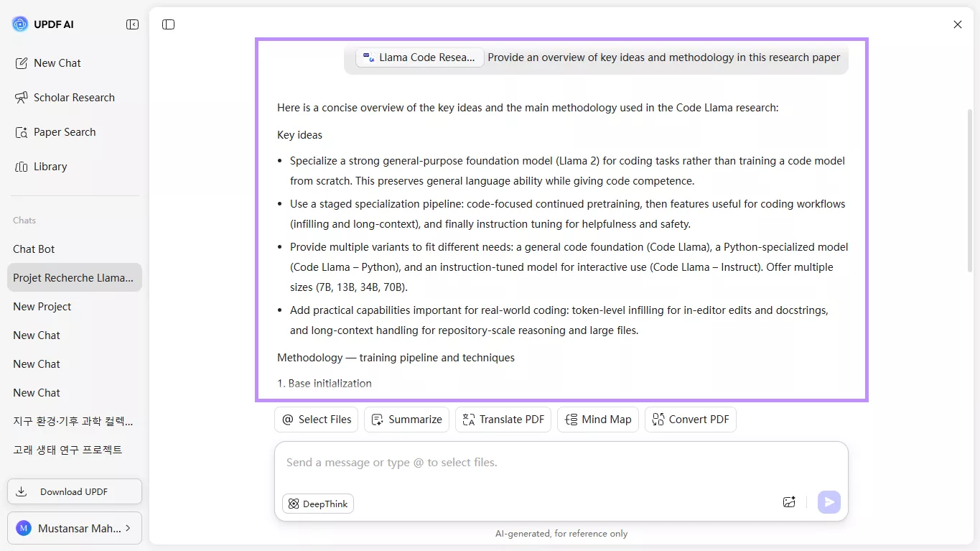980x551 pixels.
Task: Click the bullet starting "Use a staged specialization pipeline"
Action: pyautogui.click(x=568, y=214)
